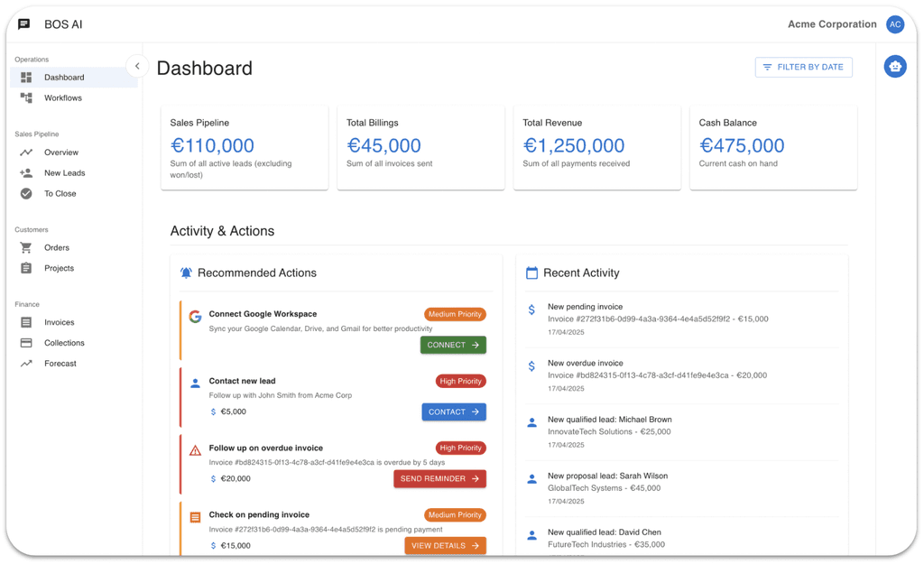Click the Invoices receipt icon
The height and width of the screenshot is (564, 924).
pyautogui.click(x=26, y=322)
